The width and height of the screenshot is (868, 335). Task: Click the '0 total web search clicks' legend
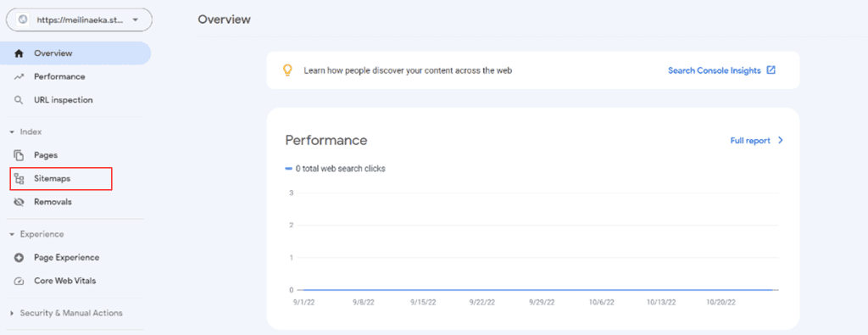pos(335,168)
